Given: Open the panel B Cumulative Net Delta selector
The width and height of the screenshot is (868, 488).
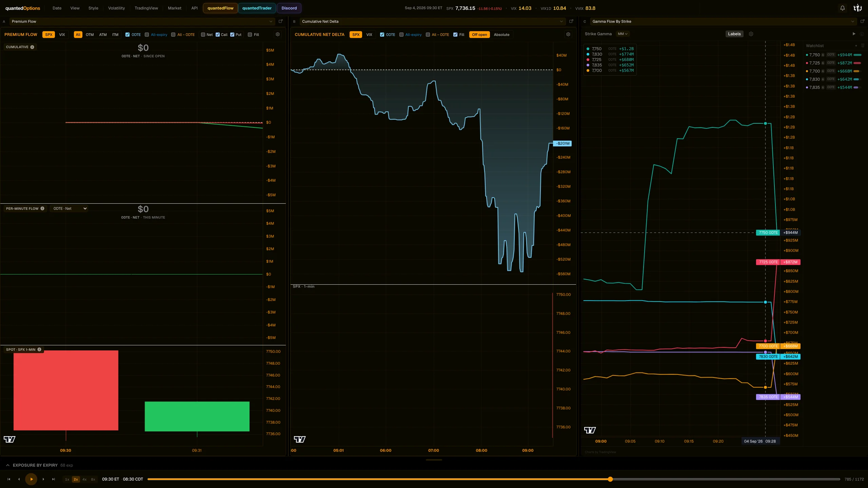Looking at the screenshot, I should [432, 21].
